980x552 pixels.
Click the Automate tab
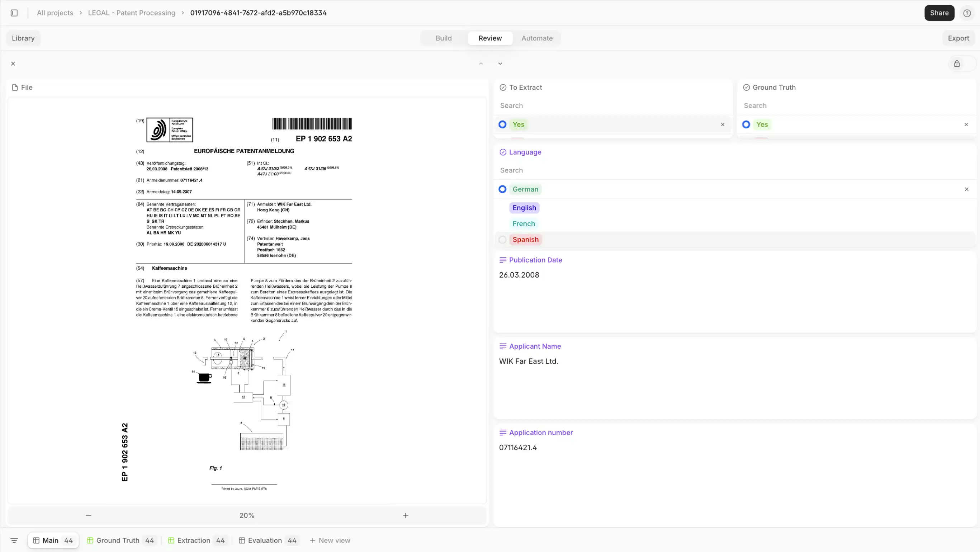tap(536, 38)
